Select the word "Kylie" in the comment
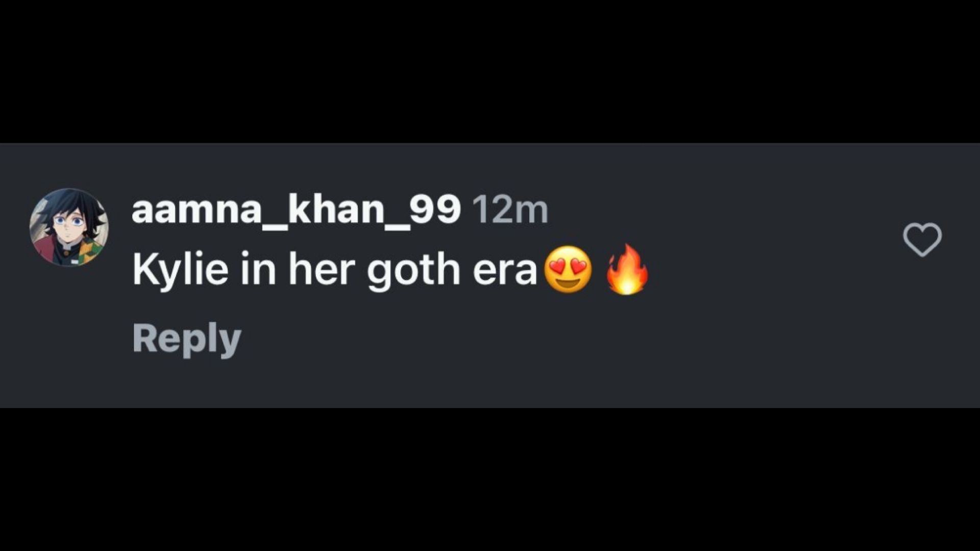Image resolution: width=980 pixels, height=551 pixels. tap(180, 269)
